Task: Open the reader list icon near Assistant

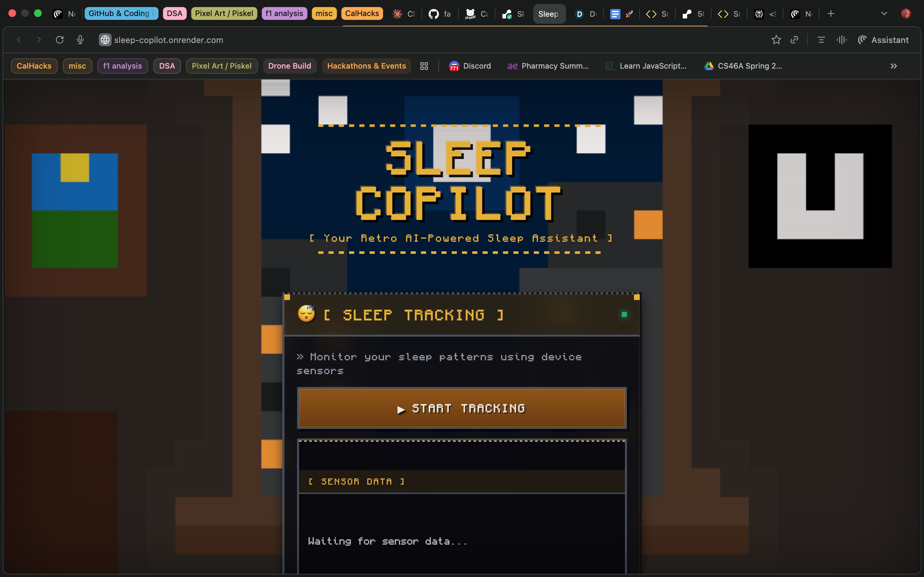Action: 821,40
